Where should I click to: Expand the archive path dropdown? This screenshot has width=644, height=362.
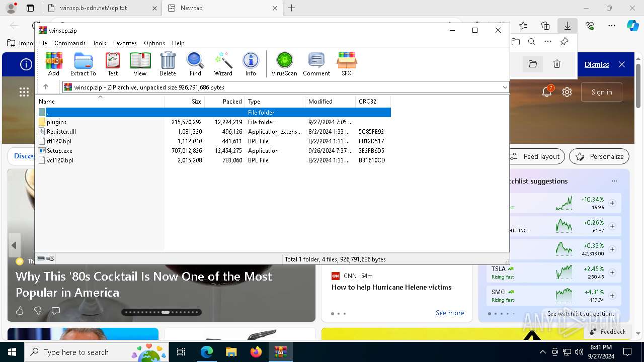coord(505,87)
